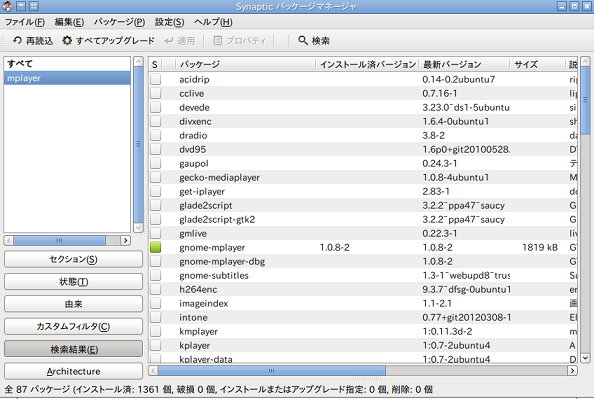The height and width of the screenshot is (399, 594).
Task: Toggle the status checkbox for kmplayer
Action: click(155, 332)
